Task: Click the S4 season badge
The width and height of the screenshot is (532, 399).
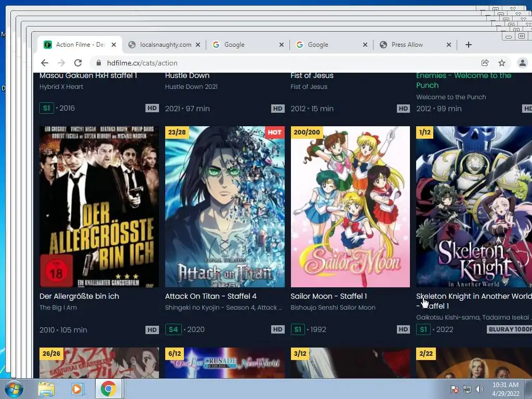Action: (x=173, y=329)
